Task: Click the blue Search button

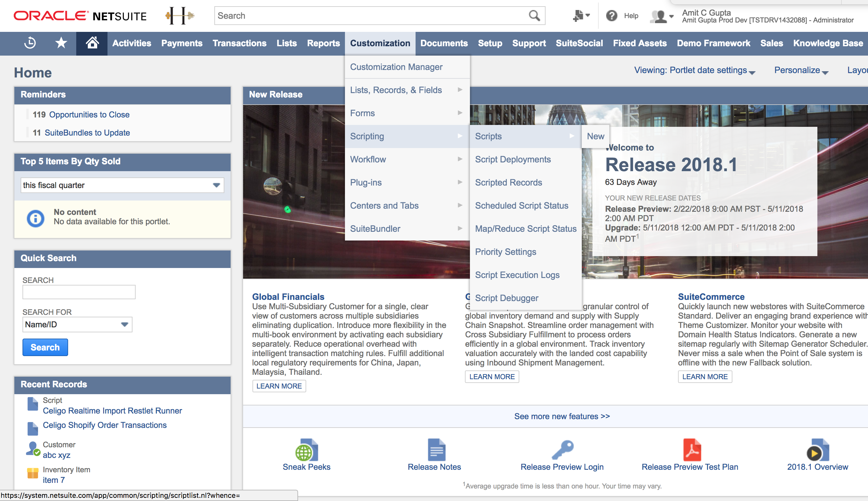Action: (x=45, y=347)
